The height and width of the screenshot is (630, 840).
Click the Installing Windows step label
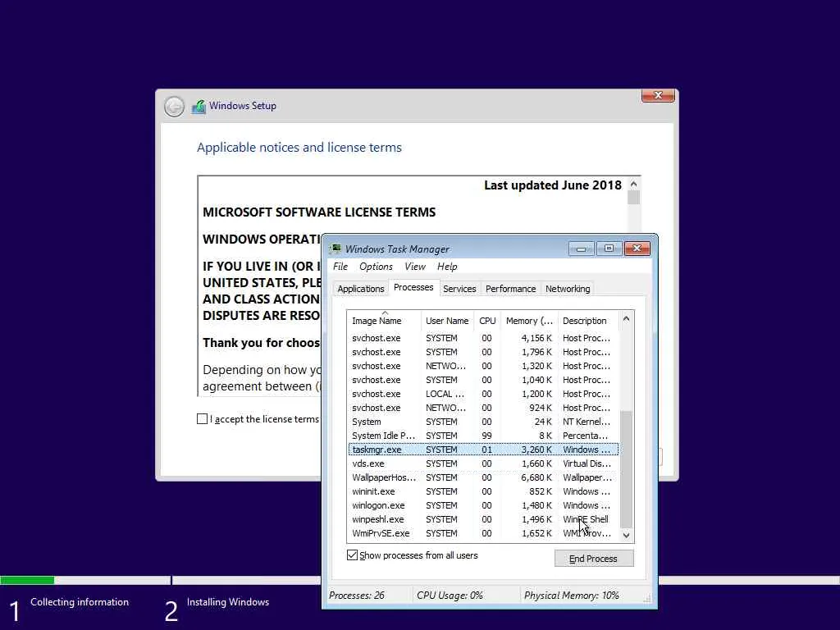point(228,602)
